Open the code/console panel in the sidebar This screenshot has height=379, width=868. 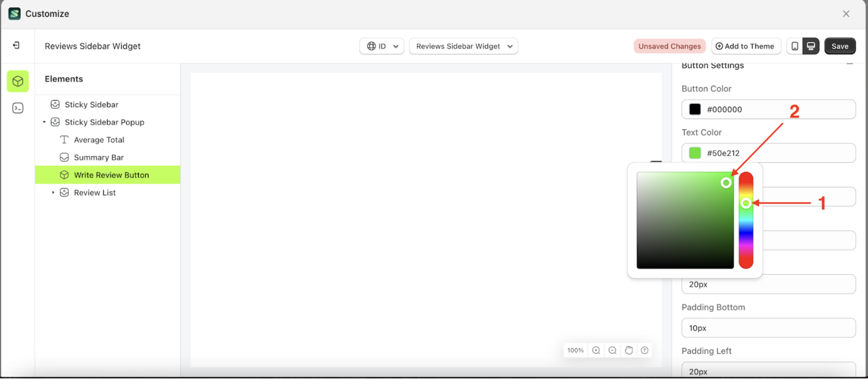click(x=17, y=108)
